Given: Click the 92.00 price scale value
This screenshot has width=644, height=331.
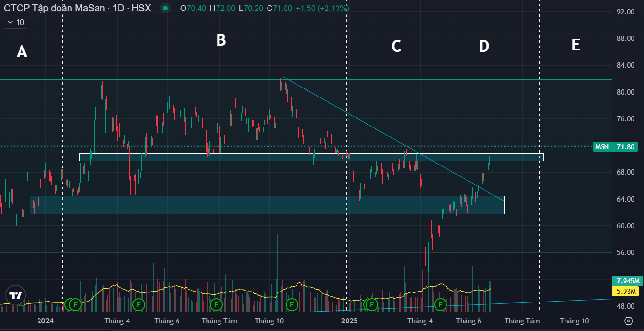Looking at the screenshot, I should tap(625, 12).
